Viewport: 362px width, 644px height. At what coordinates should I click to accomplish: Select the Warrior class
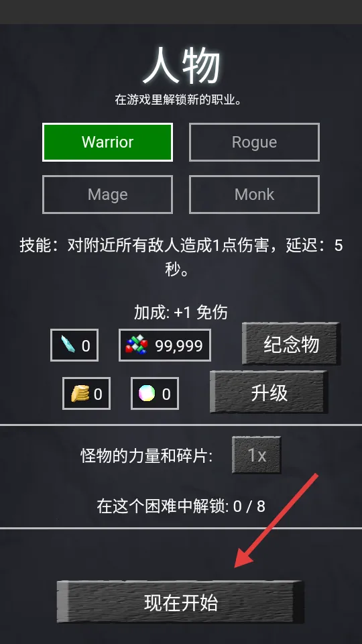click(x=107, y=142)
